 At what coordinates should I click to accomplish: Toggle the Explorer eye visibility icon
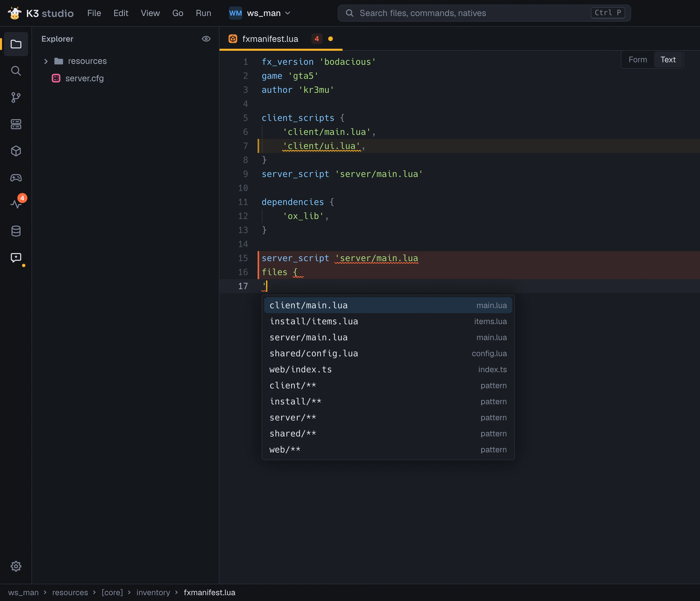(x=206, y=39)
